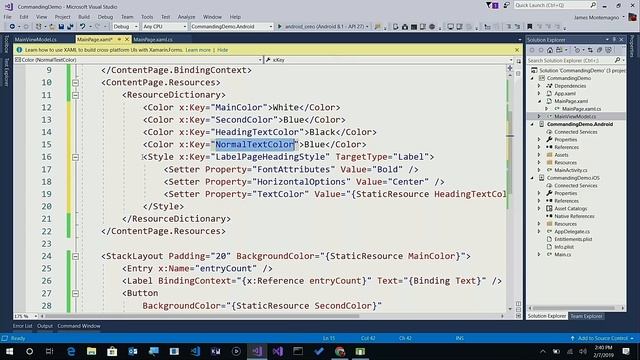
Task: Select AppDelegate.cs in Solution Explorer
Action: 572,231
